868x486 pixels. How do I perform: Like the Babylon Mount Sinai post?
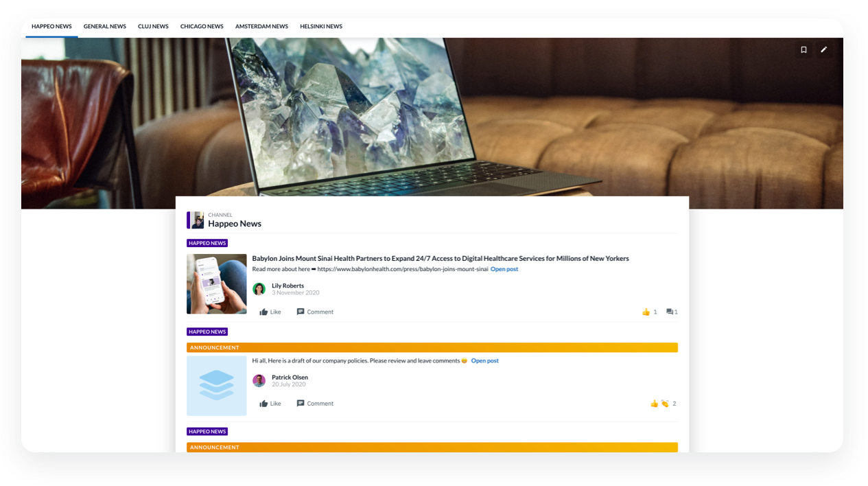[x=270, y=312]
